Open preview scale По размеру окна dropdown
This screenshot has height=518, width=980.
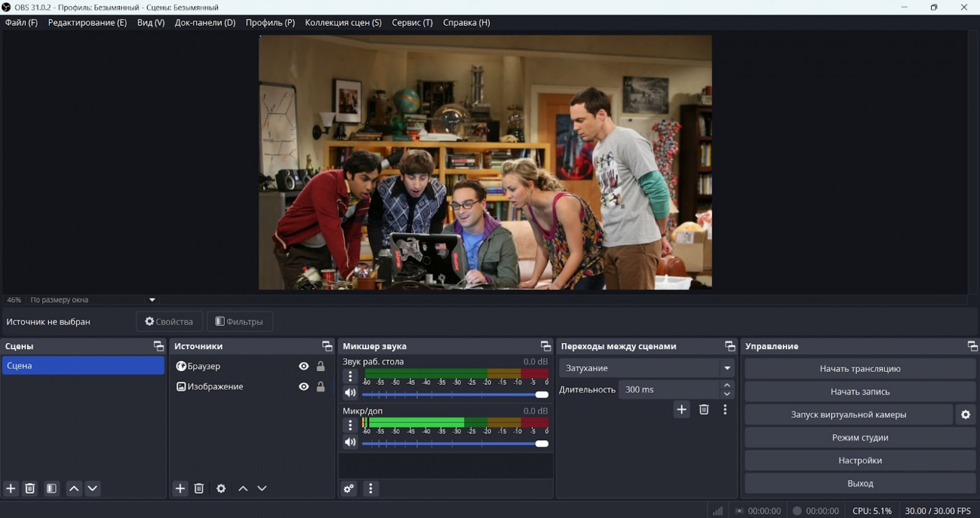(x=151, y=300)
